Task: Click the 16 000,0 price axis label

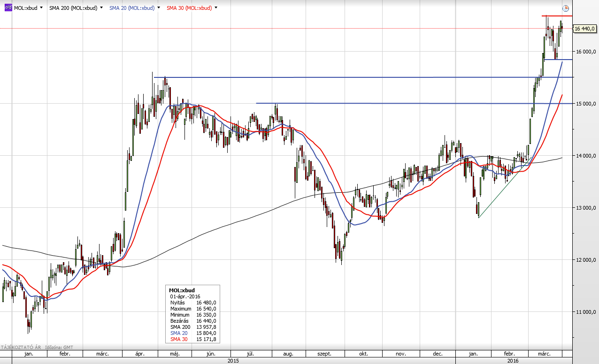Action: click(585, 52)
